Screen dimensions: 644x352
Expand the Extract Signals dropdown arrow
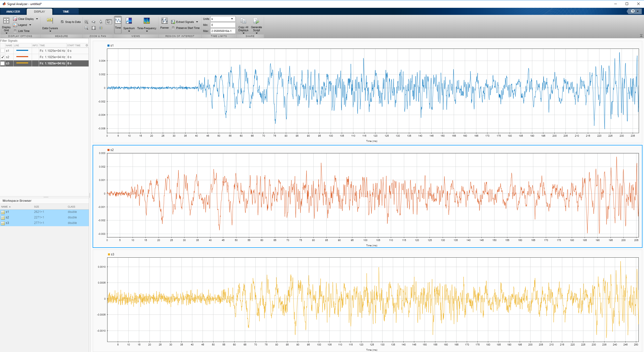[x=197, y=22]
